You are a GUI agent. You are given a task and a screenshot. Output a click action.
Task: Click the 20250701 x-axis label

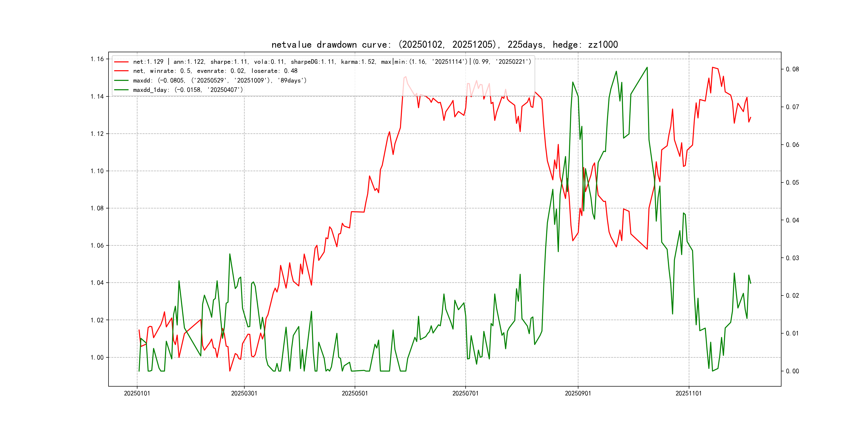pyautogui.click(x=465, y=393)
